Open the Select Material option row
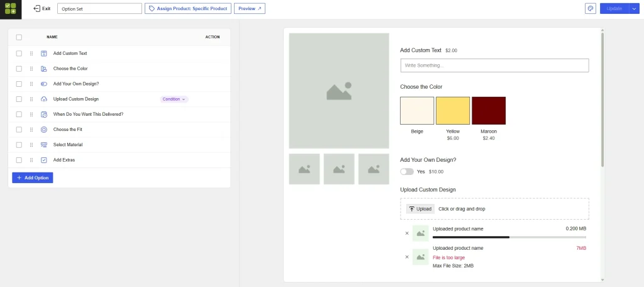 pyautogui.click(x=119, y=145)
